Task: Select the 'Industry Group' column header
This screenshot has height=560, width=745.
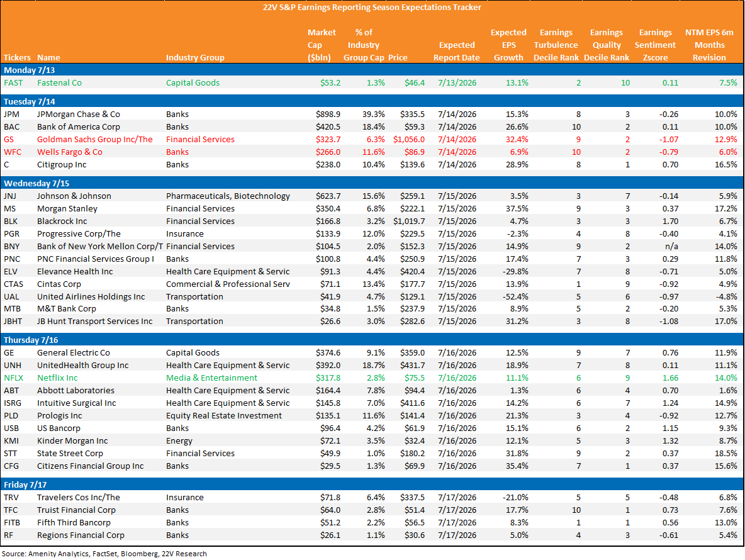Action: [195, 57]
